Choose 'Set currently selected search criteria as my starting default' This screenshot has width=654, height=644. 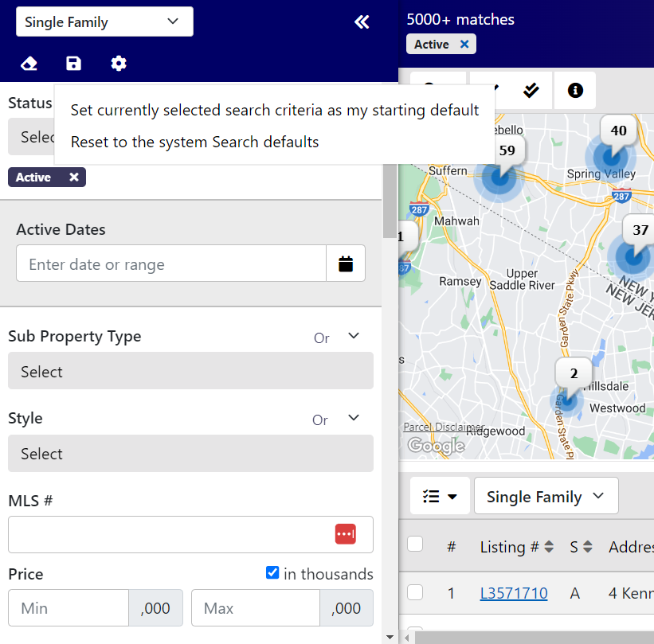tap(275, 110)
